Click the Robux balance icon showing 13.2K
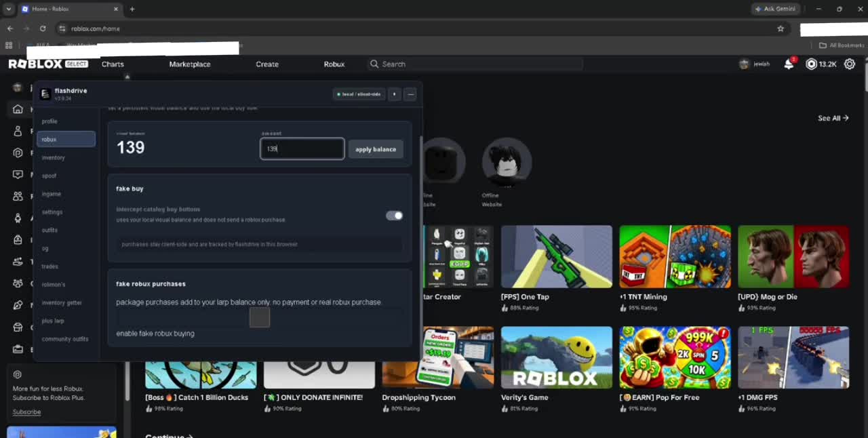This screenshot has width=868, height=438. (x=811, y=64)
